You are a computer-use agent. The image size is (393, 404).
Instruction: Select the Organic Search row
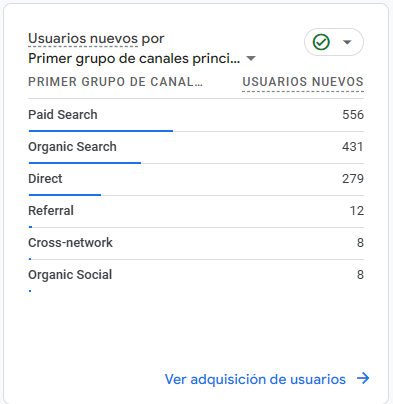coord(196,148)
